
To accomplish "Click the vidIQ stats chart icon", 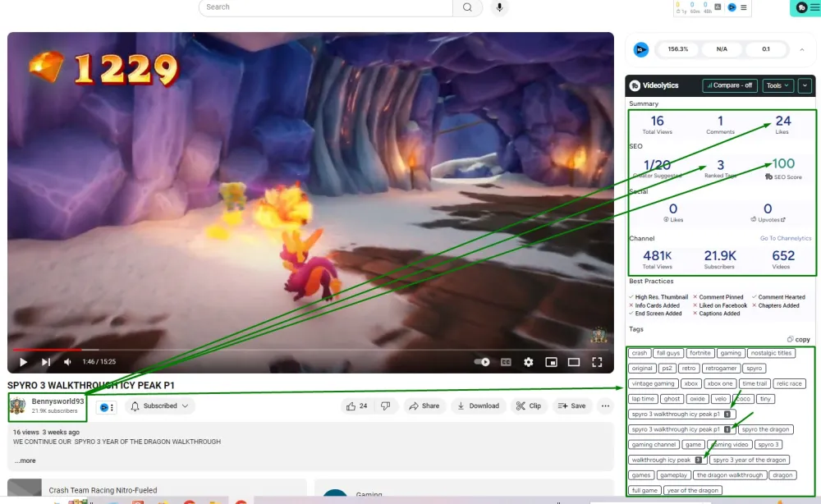I will [x=718, y=7].
